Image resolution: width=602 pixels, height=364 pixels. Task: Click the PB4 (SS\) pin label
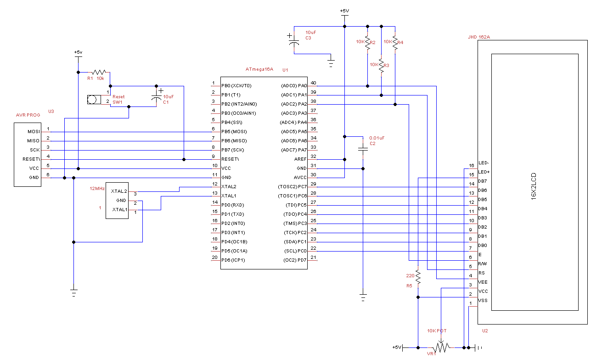click(231, 123)
